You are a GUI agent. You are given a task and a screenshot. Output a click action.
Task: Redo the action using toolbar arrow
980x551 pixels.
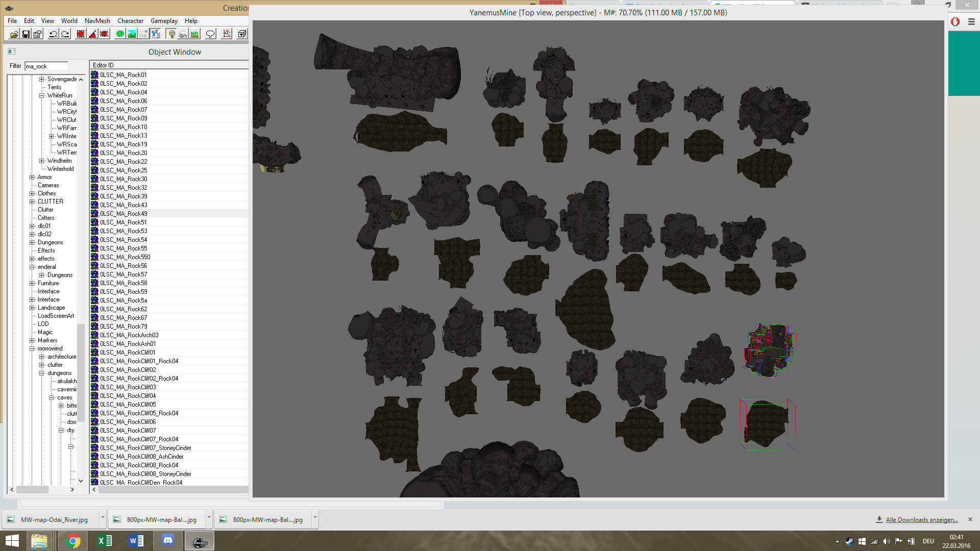point(65,34)
